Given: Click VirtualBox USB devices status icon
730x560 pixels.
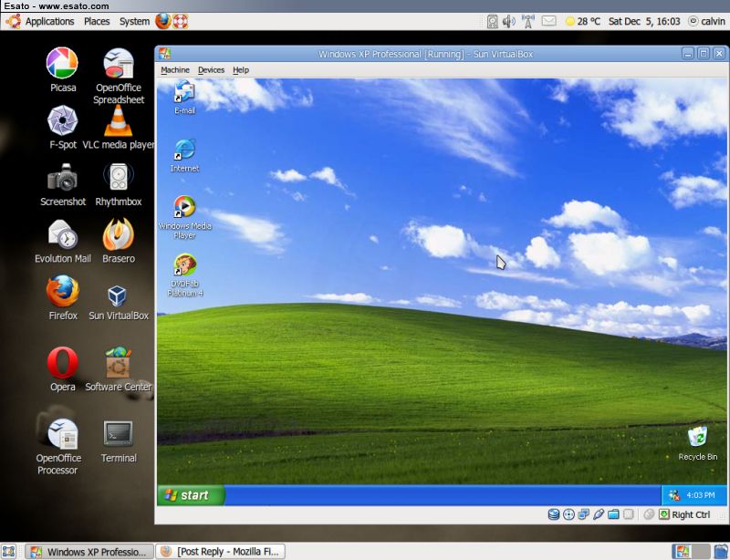Looking at the screenshot, I should pos(599,514).
